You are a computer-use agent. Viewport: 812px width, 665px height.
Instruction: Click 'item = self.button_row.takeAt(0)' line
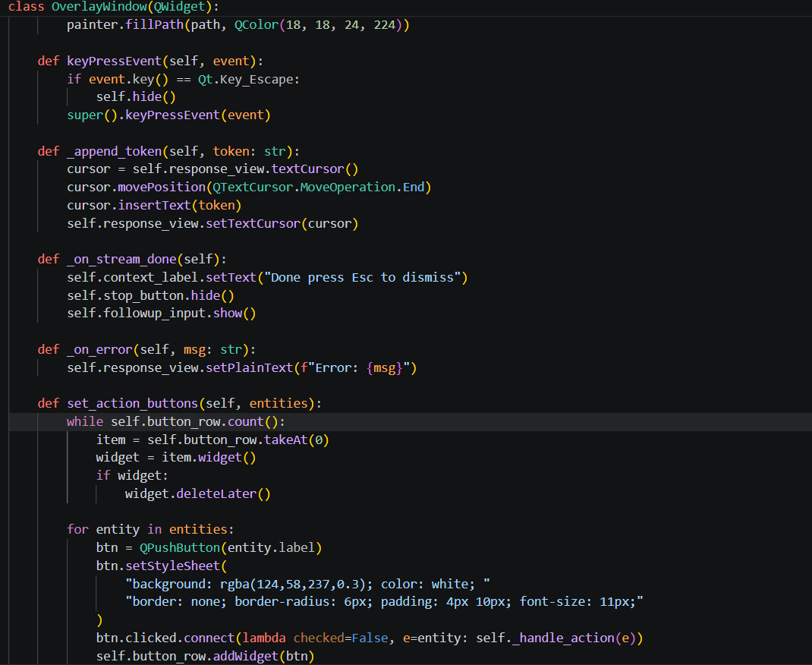point(212,440)
